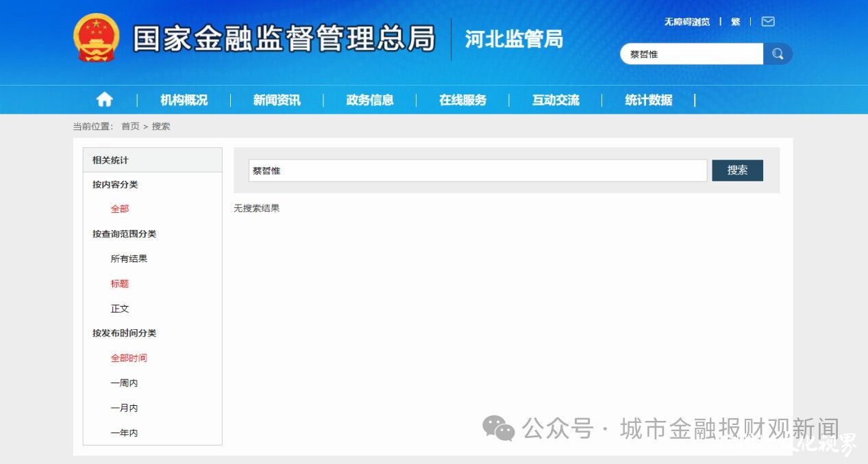Image resolution: width=868 pixels, height=464 pixels.
Task: Open the 统计数据 navigation menu
Action: (647, 99)
